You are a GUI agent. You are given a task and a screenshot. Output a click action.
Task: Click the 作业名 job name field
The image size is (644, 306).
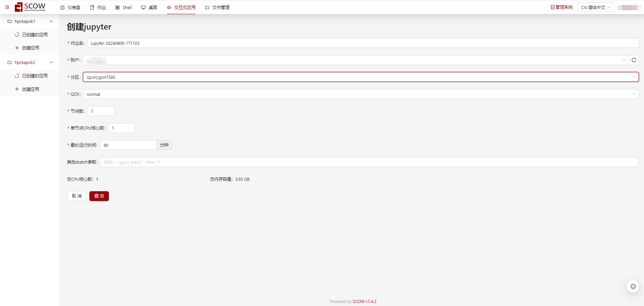pos(363,43)
